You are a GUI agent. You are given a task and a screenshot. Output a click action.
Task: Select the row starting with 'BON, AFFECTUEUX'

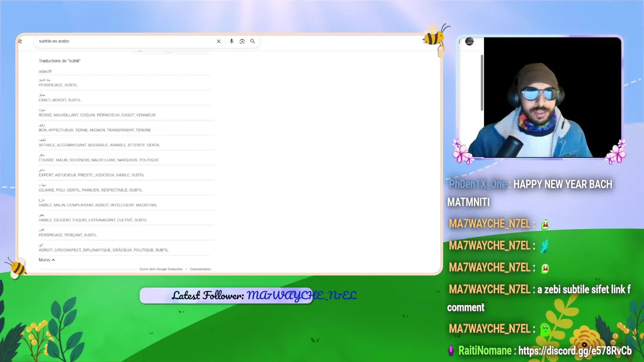[126, 128]
